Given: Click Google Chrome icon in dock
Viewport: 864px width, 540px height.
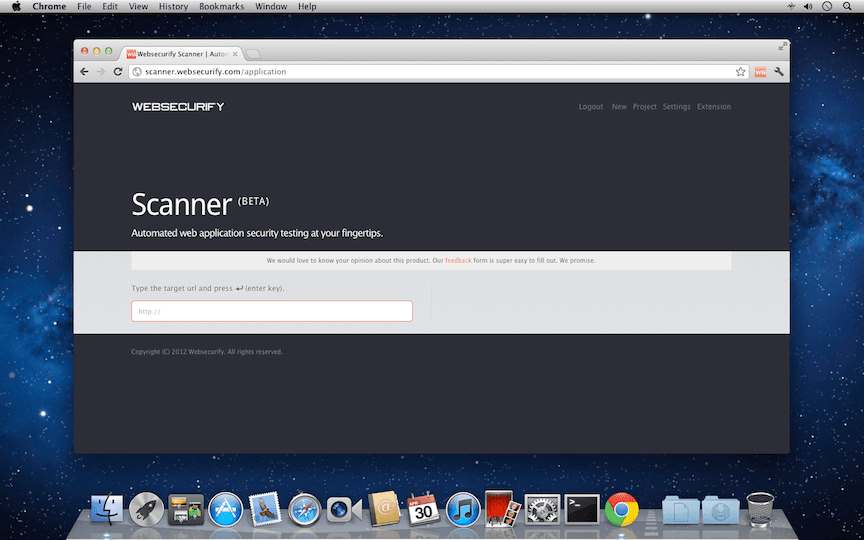Looking at the screenshot, I should pos(622,509).
